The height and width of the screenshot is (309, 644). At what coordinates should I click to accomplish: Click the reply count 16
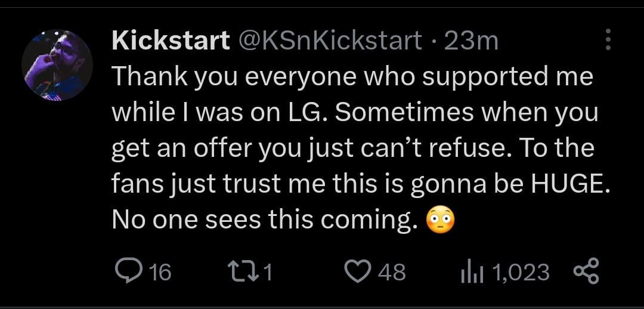159,273
